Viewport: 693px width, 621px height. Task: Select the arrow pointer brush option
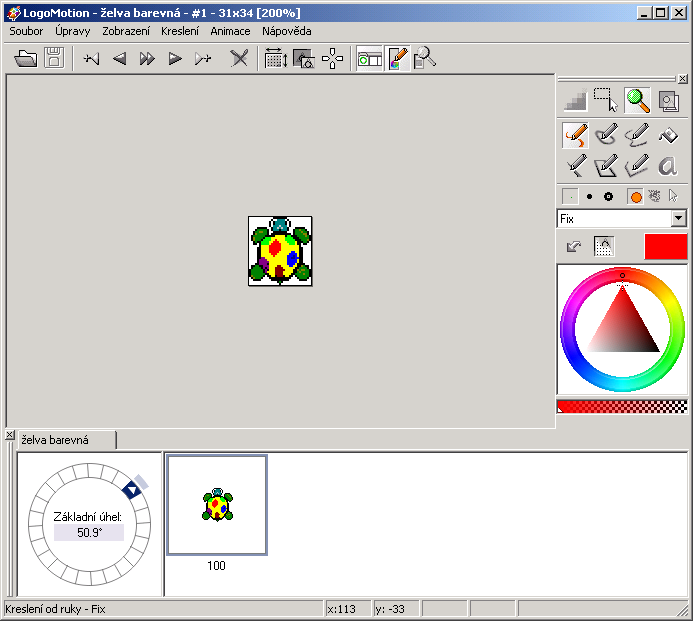click(673, 196)
